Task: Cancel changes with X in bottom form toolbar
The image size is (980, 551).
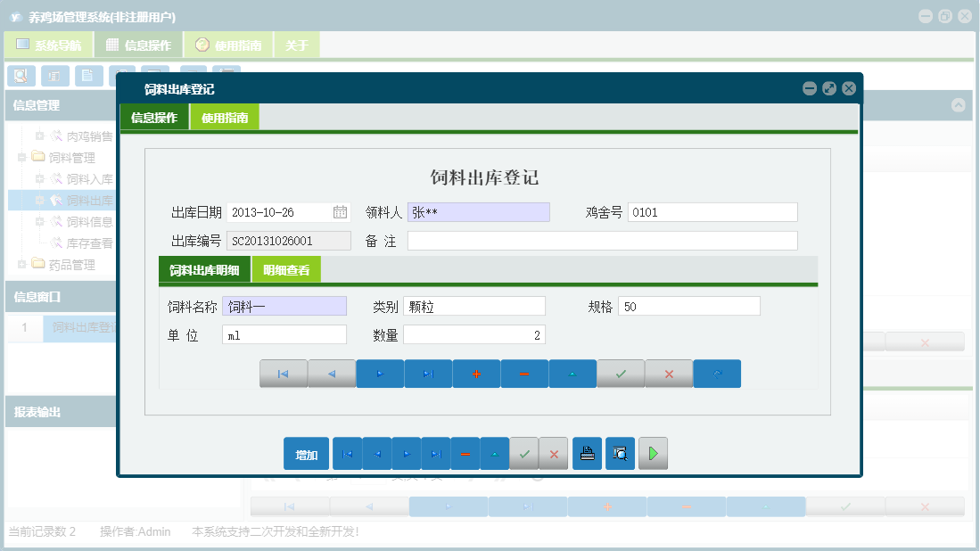Action: point(554,454)
